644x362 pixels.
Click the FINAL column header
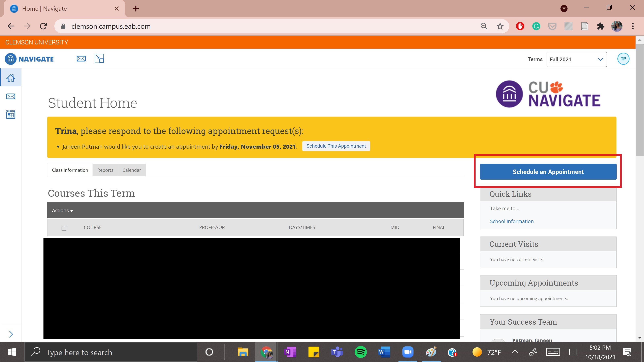(439, 227)
